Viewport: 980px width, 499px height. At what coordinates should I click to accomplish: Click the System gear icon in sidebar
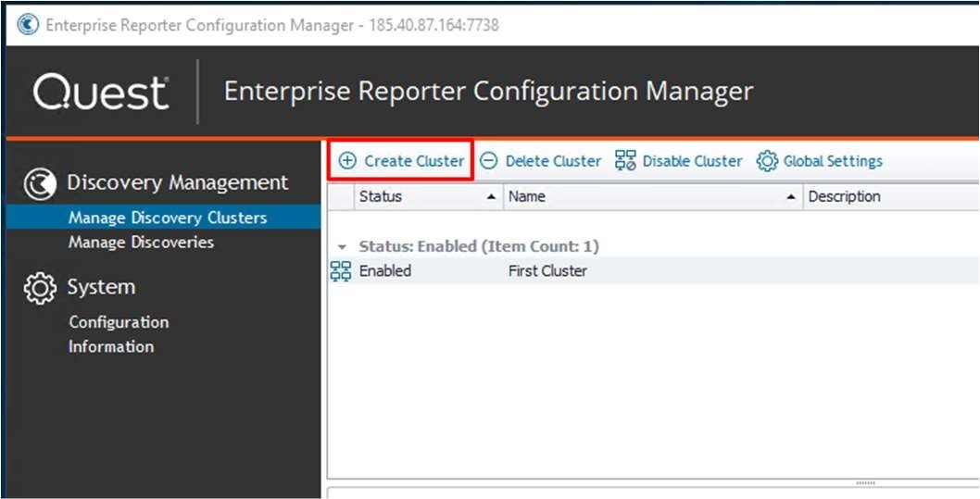(40, 289)
